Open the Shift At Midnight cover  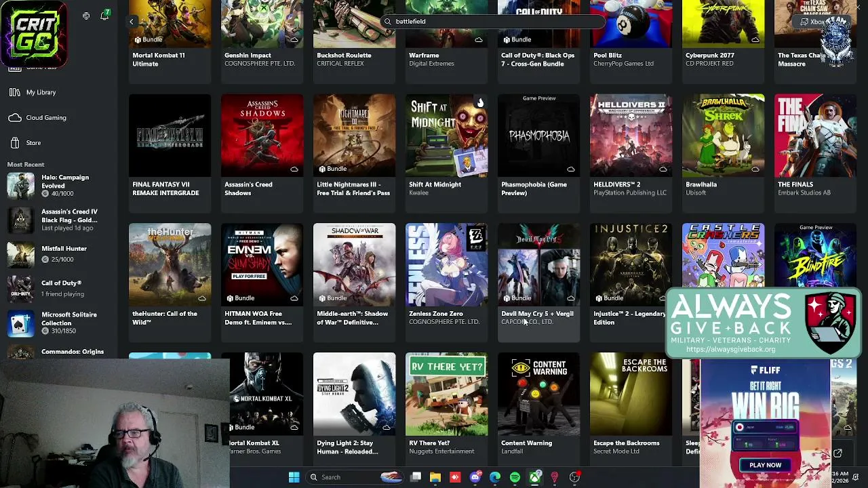click(x=446, y=135)
